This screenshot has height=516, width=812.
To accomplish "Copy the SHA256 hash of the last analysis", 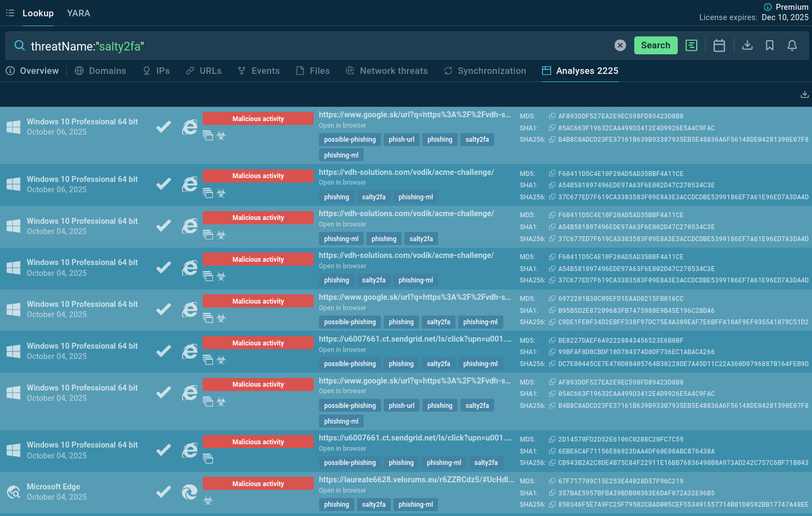I will pyautogui.click(x=552, y=505).
